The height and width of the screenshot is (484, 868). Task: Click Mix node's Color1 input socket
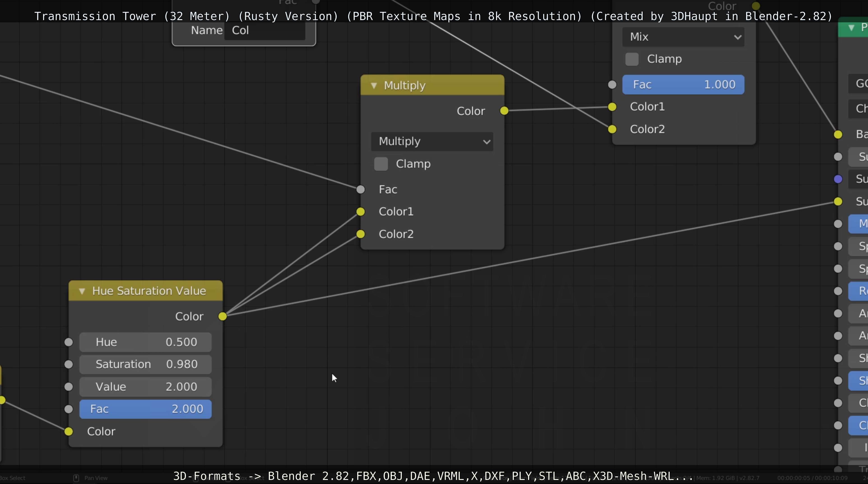tap(612, 107)
